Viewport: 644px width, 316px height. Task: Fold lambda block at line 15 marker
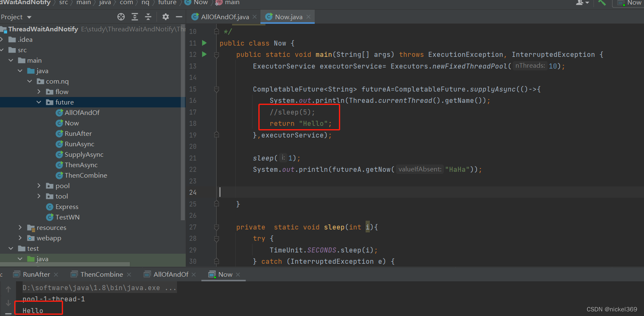[x=216, y=89]
